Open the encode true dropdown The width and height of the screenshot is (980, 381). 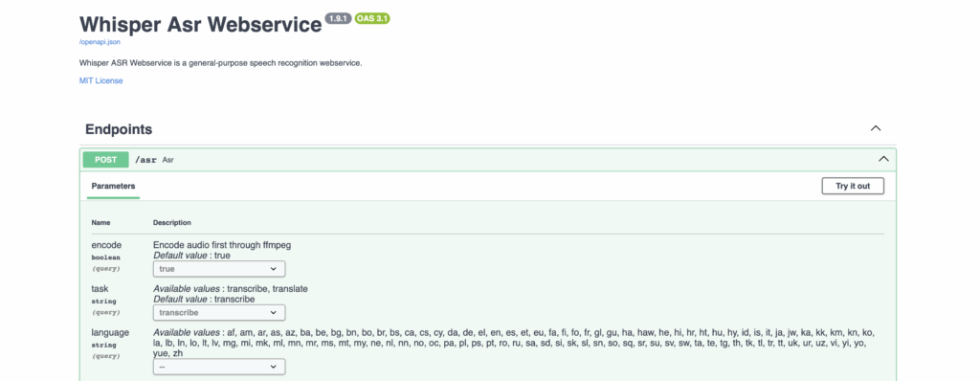click(x=219, y=268)
